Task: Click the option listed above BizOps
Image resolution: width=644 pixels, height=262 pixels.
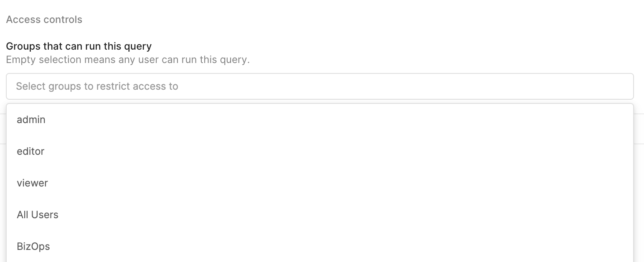Action: (38, 215)
